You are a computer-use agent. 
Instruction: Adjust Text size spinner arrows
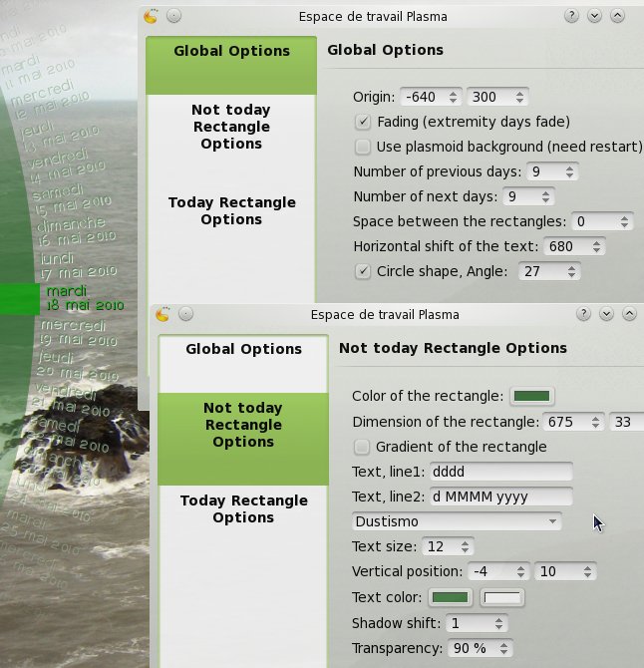[x=466, y=546]
